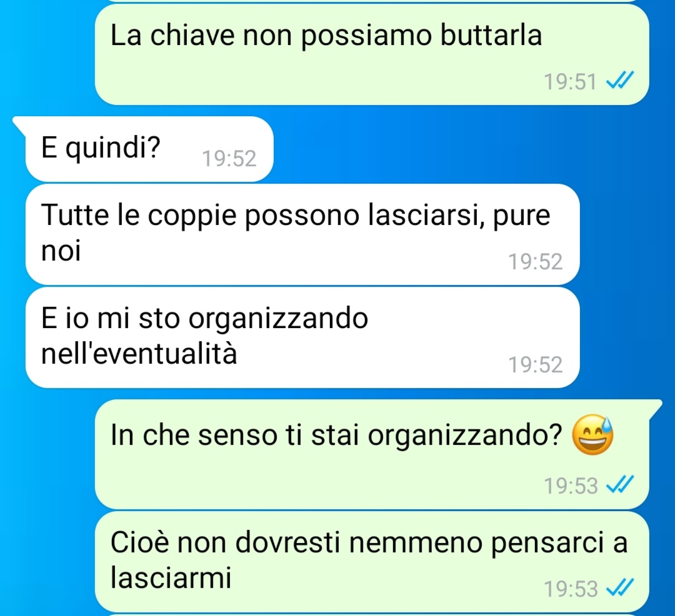This screenshot has height=616, width=675.
Task: Tap the word 'noi' in received message
Action: tap(61, 251)
